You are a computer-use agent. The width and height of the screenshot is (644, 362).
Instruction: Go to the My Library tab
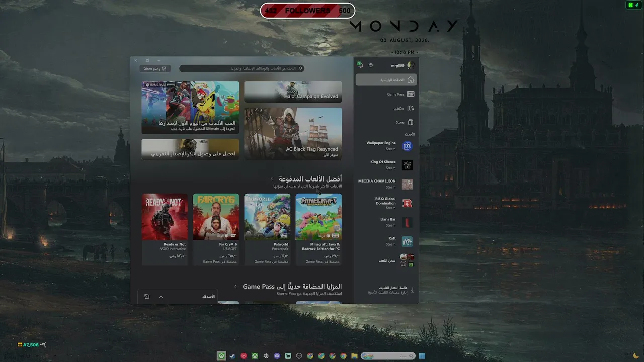pyautogui.click(x=386, y=108)
